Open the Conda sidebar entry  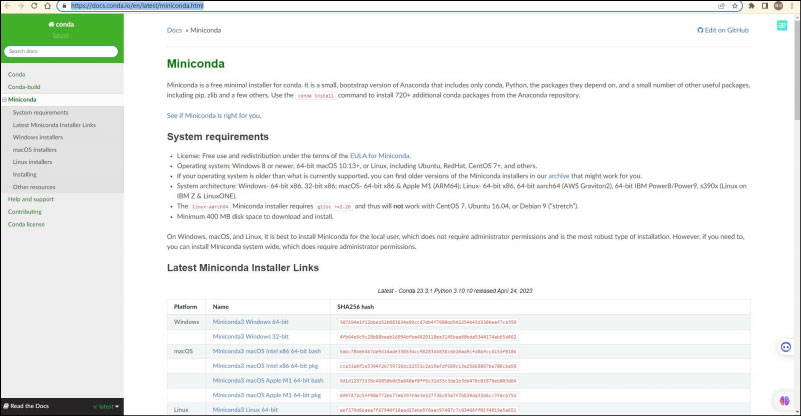[16, 74]
